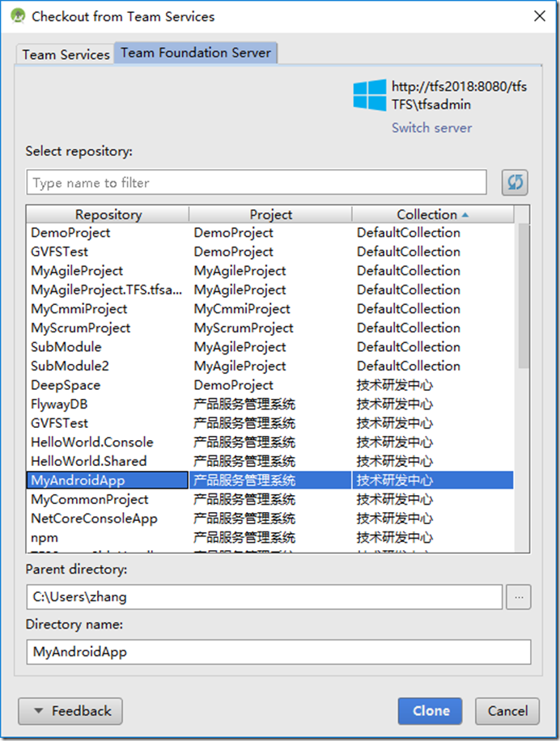The image size is (560, 741).
Task: Select the FlywayDB repository row
Action: 270,404
